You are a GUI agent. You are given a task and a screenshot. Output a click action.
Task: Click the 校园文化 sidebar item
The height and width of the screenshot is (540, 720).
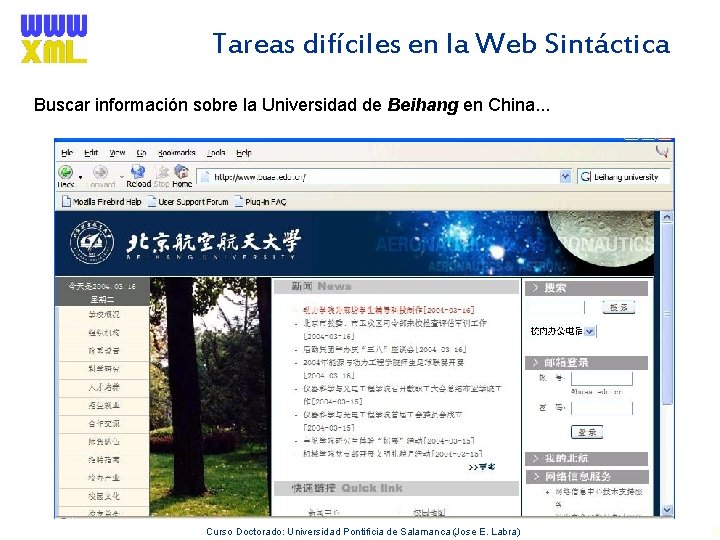(104, 496)
